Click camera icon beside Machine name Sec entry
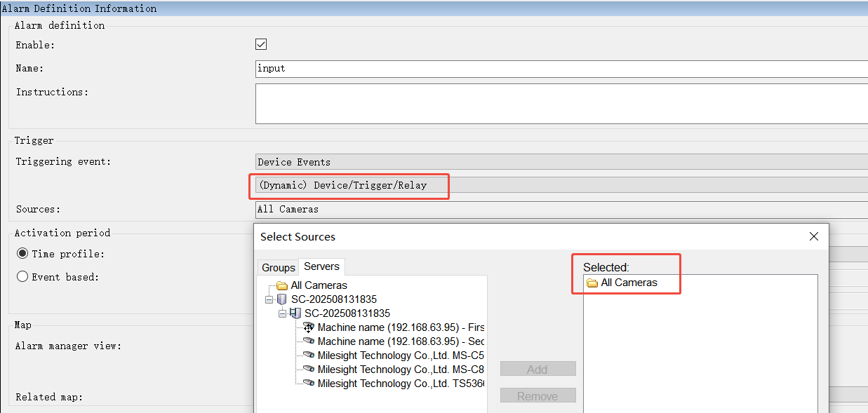This screenshot has height=413, width=868. click(309, 341)
